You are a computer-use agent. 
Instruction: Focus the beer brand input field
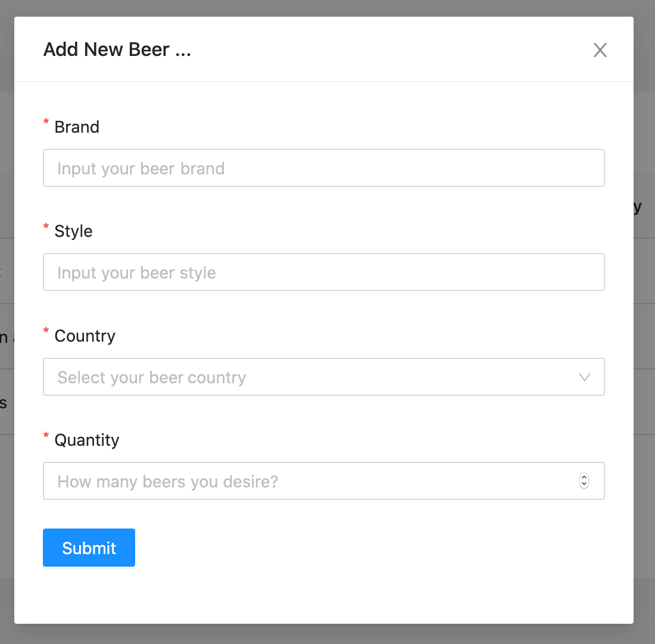tap(324, 168)
